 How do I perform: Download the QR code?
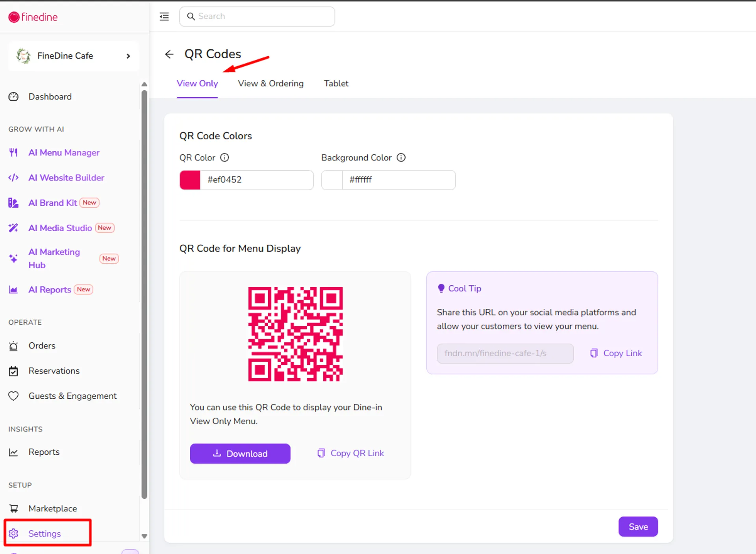click(240, 454)
